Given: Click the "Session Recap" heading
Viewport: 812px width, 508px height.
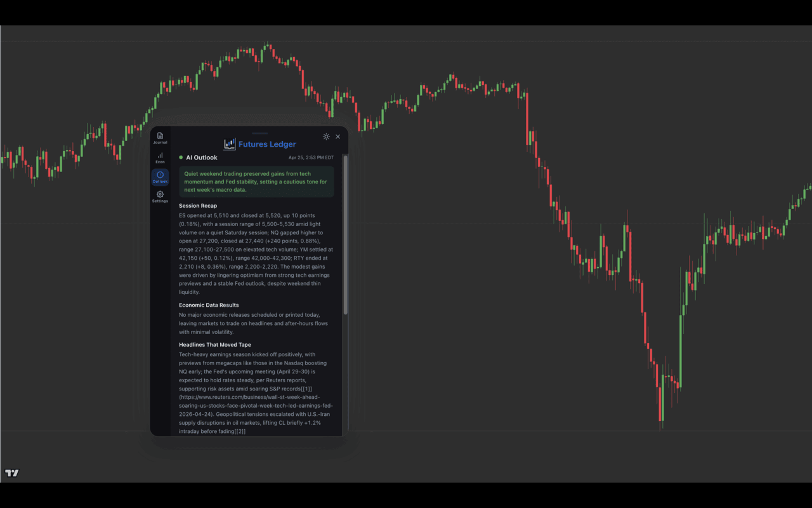Looking at the screenshot, I should pos(198,206).
